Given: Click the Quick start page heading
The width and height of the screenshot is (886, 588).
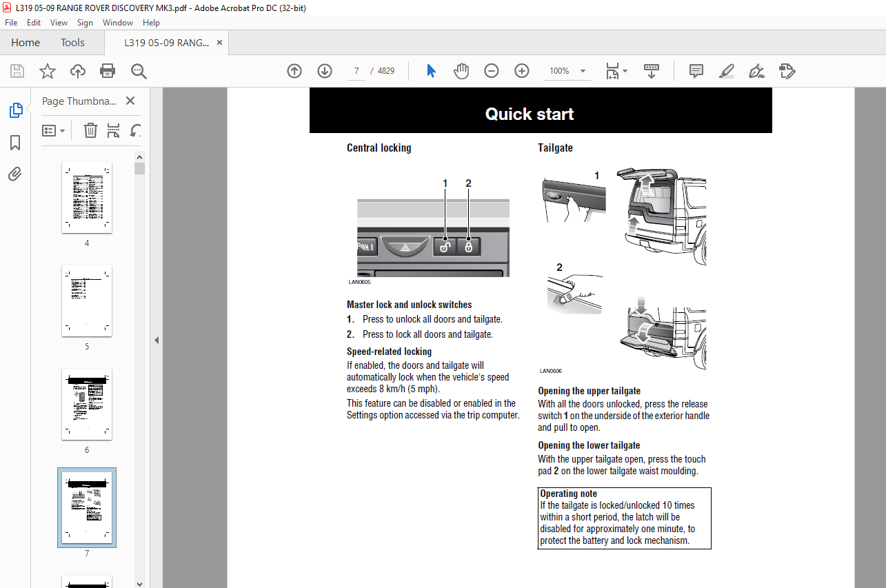Looking at the screenshot, I should coord(530,114).
